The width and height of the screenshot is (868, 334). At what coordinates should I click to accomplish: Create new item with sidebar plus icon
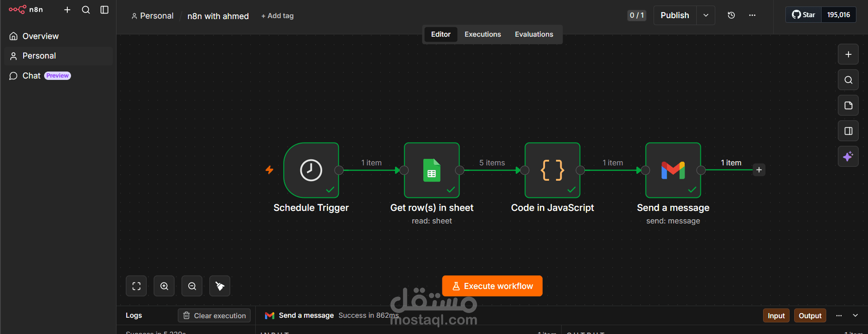point(67,10)
